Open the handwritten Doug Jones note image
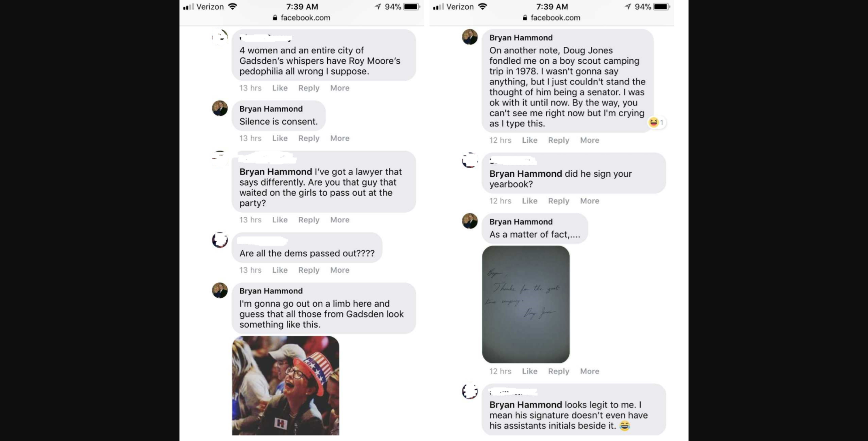The height and width of the screenshot is (441, 868). pyautogui.click(x=526, y=305)
